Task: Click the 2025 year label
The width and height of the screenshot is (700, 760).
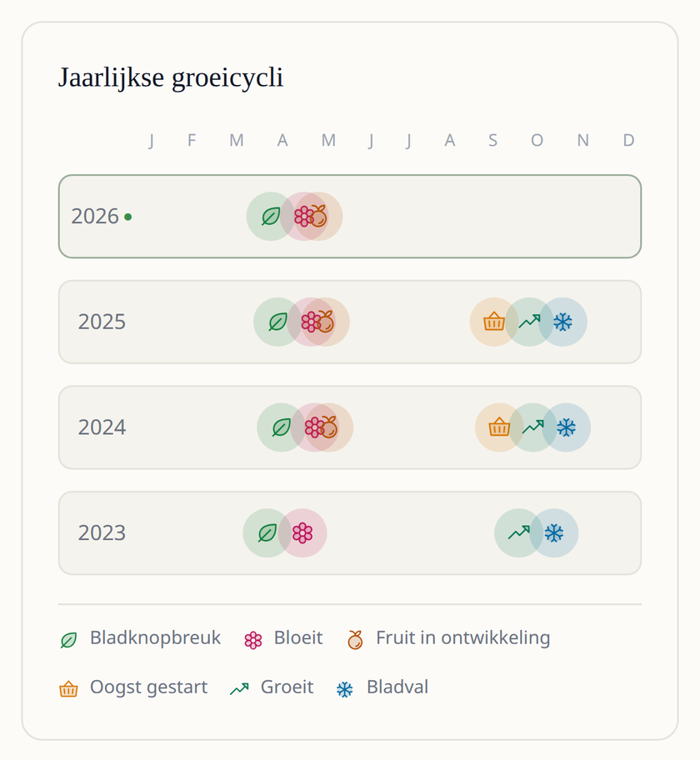Action: 102,322
